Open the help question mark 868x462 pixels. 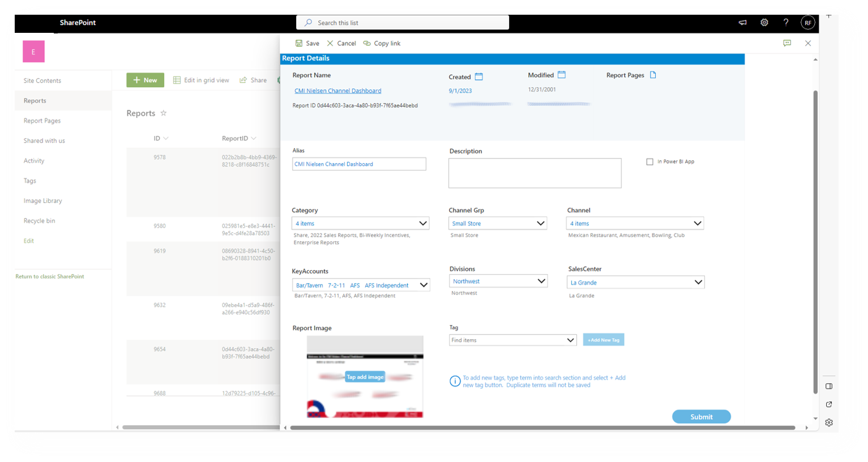pyautogui.click(x=786, y=23)
